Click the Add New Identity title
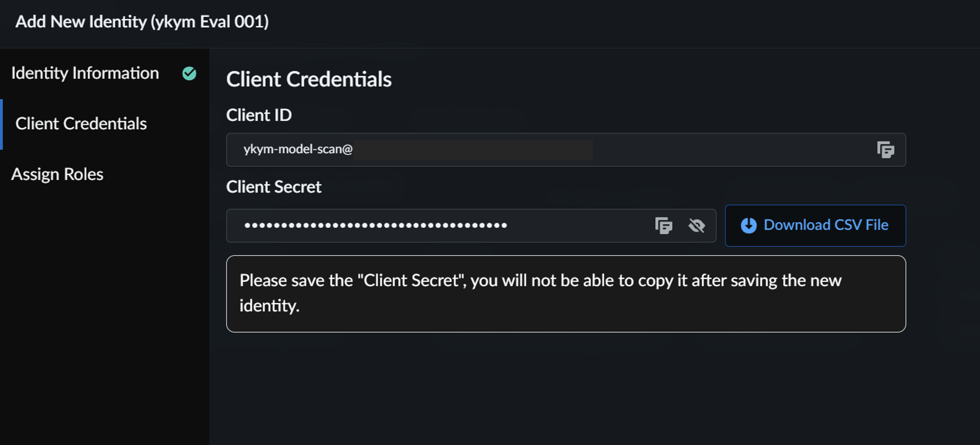Screen dimensions: 980x445 (x=142, y=22)
